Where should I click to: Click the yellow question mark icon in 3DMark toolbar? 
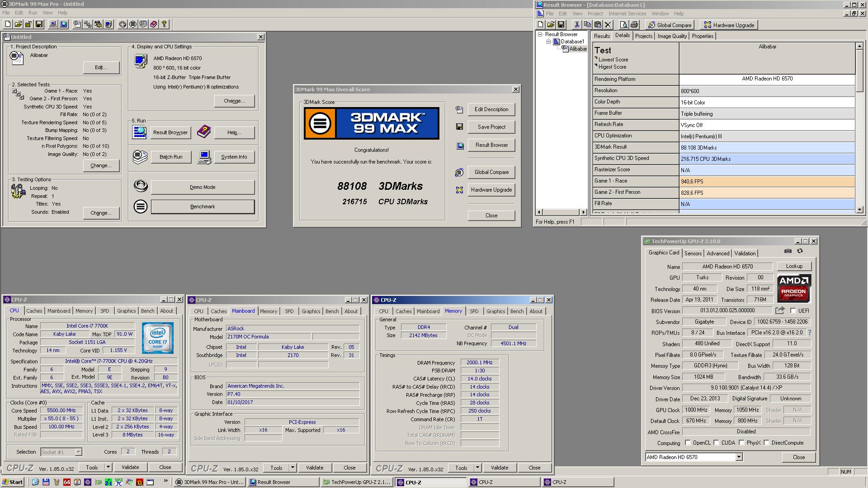[x=164, y=24]
